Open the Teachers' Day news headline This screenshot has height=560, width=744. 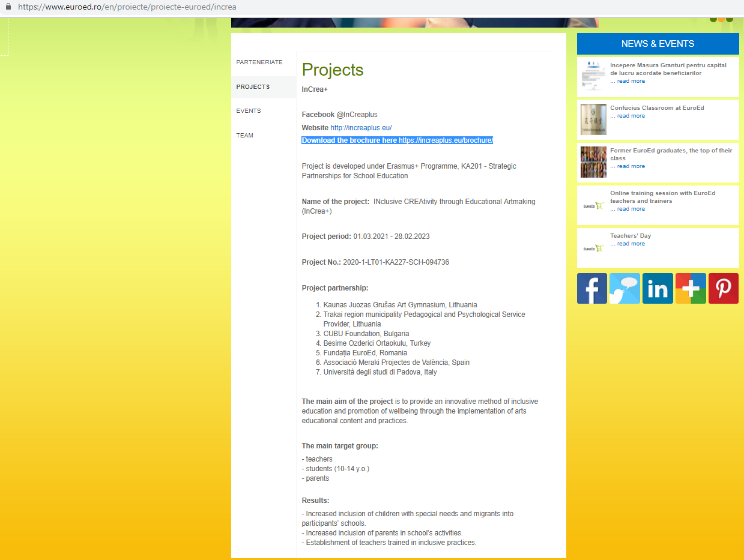point(631,236)
